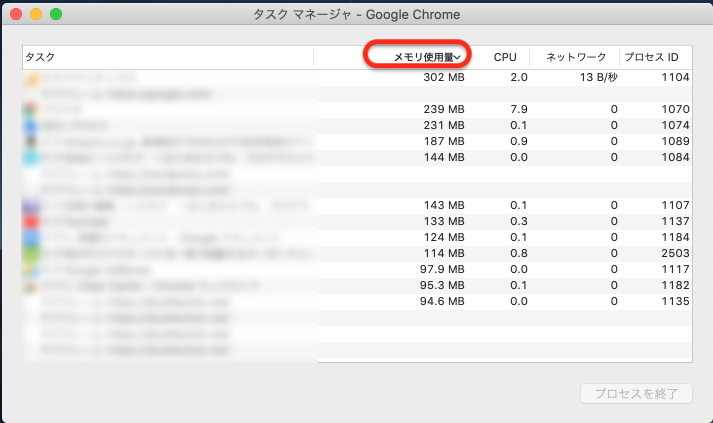Click process ID 1089
This screenshot has width=713, height=423.
tap(675, 141)
